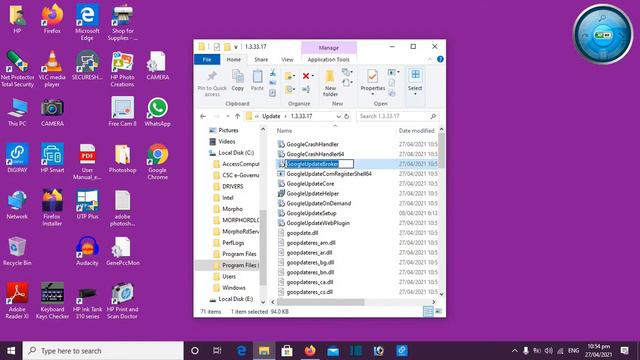Open Properties dropdown arrow

(x=373, y=94)
